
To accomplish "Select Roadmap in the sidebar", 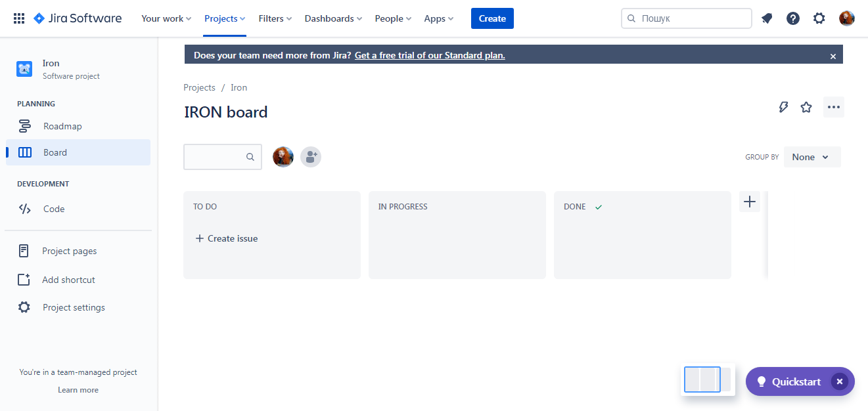I will [78, 126].
